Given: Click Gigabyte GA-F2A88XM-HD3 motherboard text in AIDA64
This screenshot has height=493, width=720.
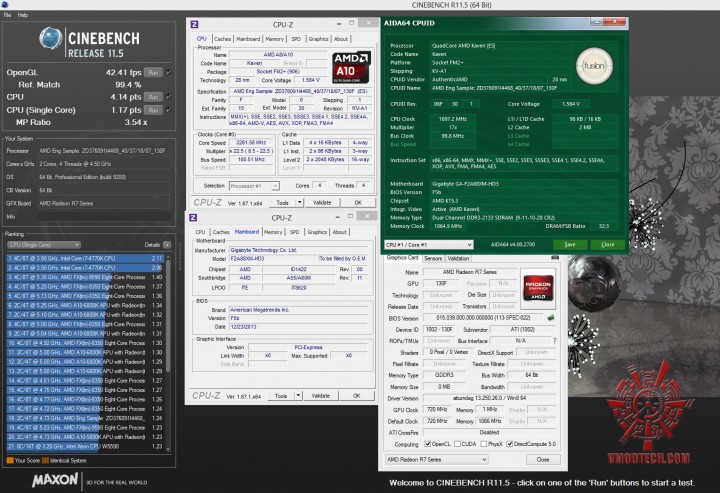Looking at the screenshot, I should [466, 184].
